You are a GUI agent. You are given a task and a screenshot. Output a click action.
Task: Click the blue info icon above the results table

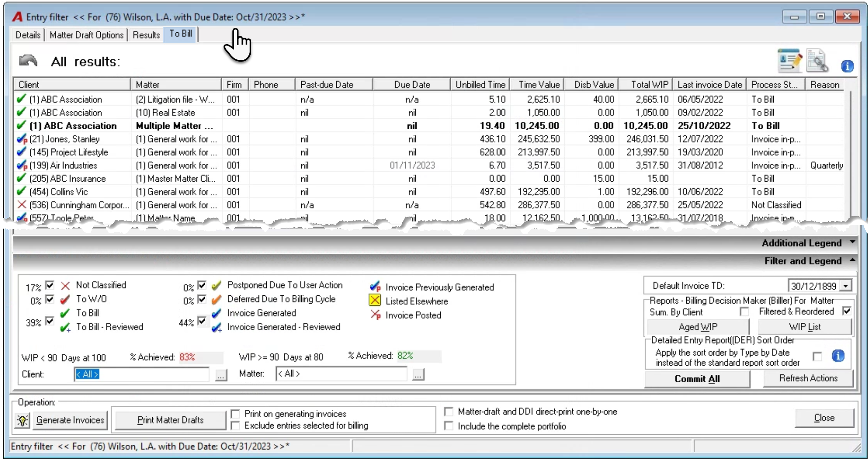click(847, 66)
